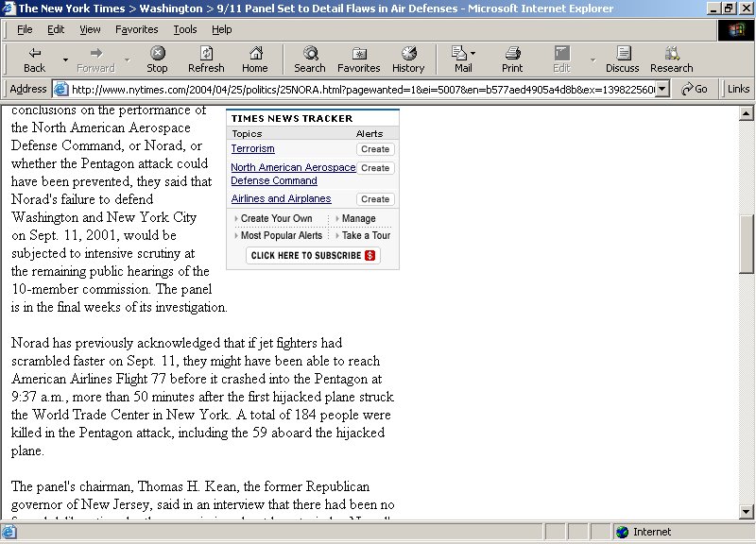Stop the page from loading

(x=157, y=59)
